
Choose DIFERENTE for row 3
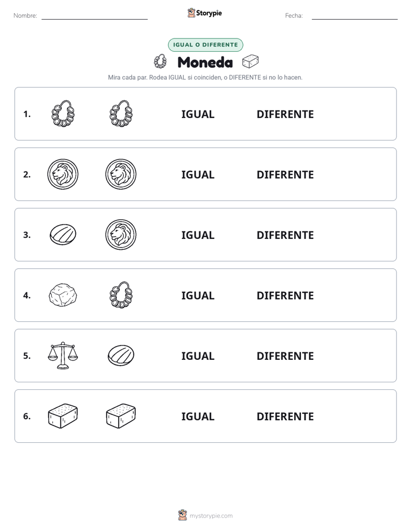point(285,235)
